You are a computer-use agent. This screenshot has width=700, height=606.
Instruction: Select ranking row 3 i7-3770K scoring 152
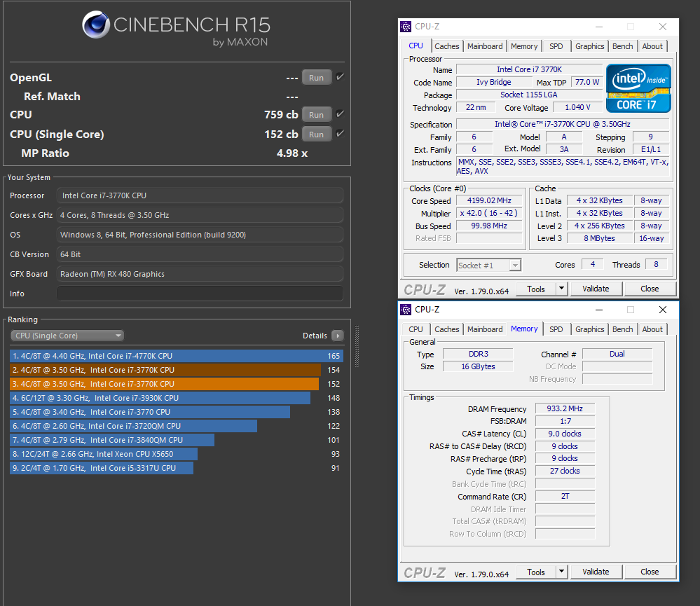tap(177, 384)
